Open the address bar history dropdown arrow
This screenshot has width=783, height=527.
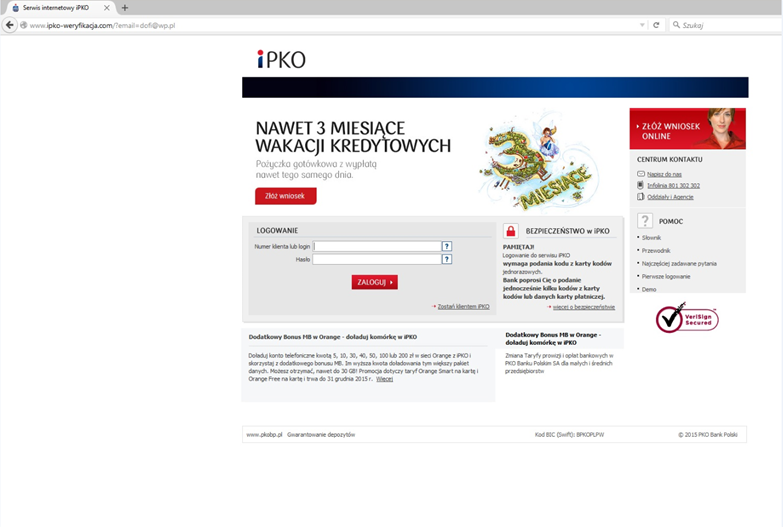pos(642,25)
